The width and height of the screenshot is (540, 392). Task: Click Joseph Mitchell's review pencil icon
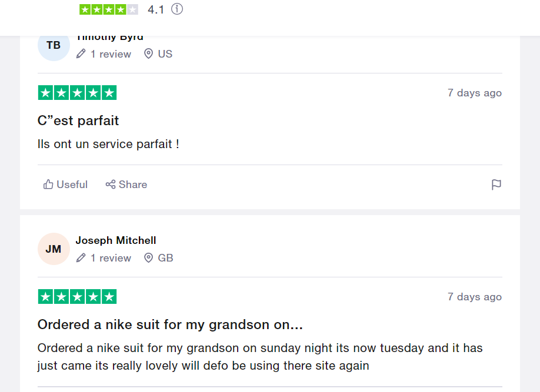pyautogui.click(x=81, y=258)
